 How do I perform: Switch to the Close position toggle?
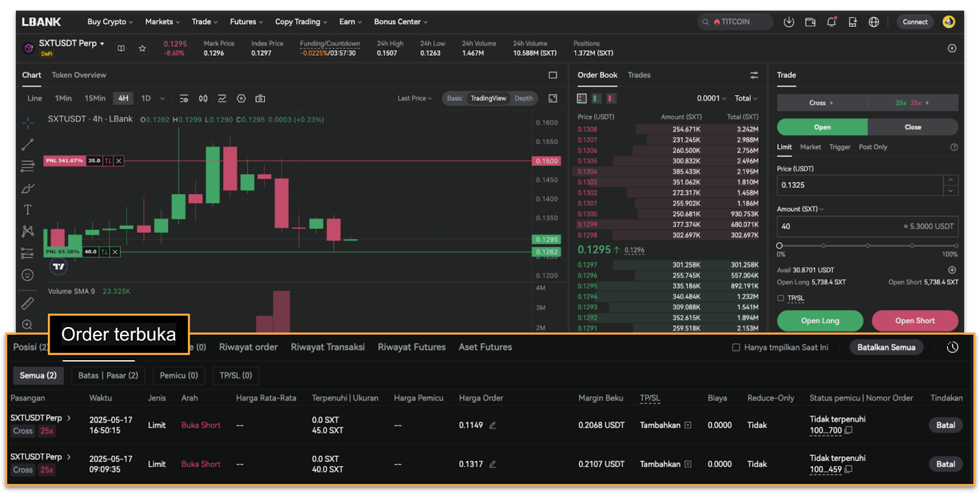tap(913, 127)
